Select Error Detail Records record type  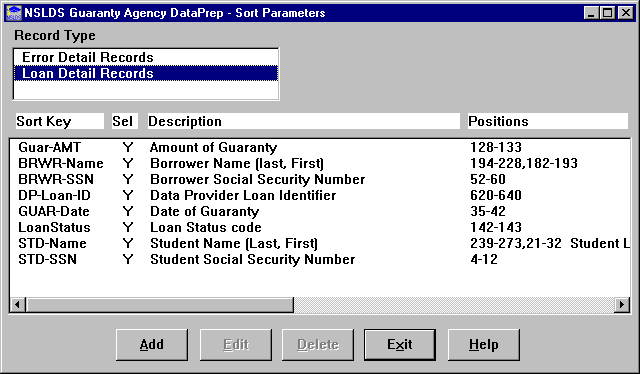coord(146,57)
